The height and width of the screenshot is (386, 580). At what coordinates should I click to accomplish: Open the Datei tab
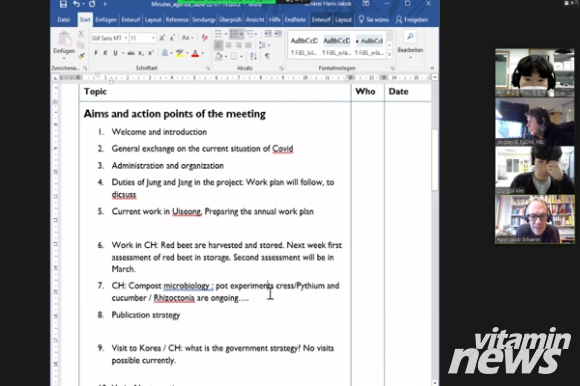click(x=64, y=20)
